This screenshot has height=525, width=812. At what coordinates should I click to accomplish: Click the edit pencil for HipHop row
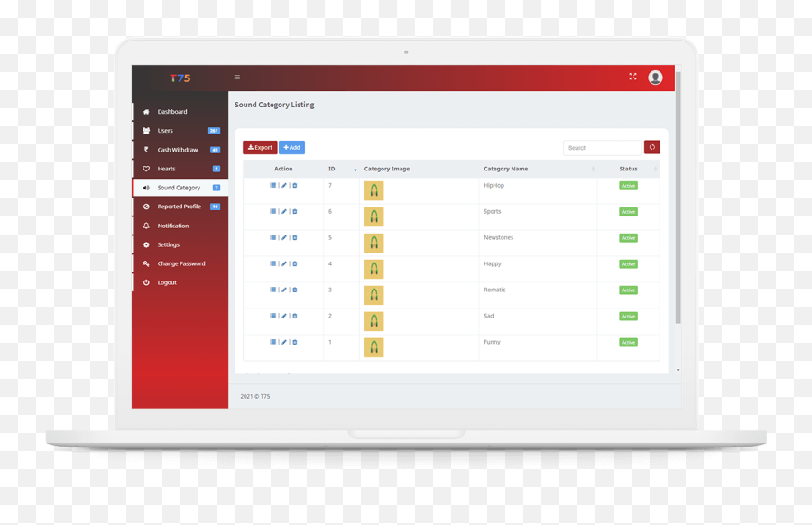coord(284,185)
